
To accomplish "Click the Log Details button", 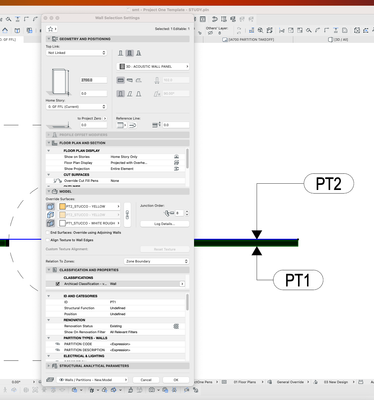I will 165,224.
